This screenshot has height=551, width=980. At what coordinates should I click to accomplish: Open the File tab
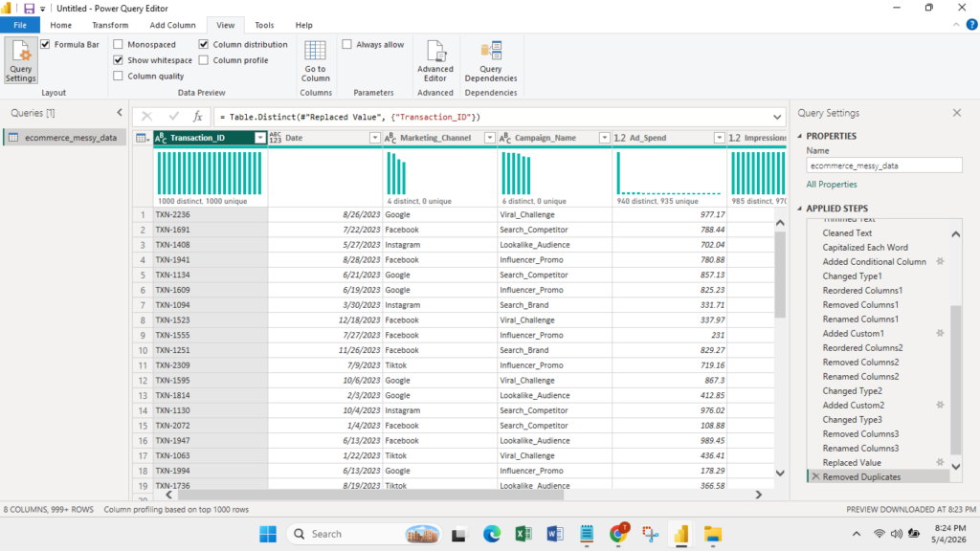coord(20,25)
